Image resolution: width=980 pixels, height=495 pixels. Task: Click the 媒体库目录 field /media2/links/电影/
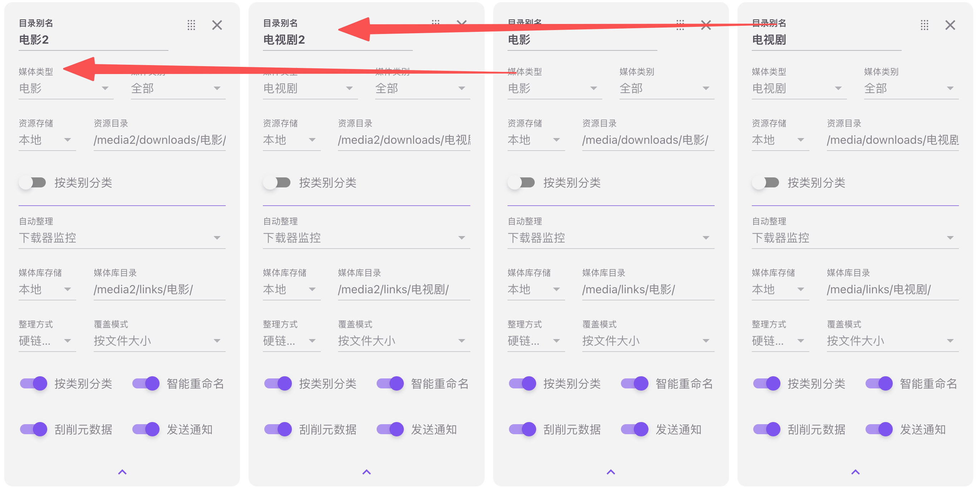pyautogui.click(x=160, y=289)
